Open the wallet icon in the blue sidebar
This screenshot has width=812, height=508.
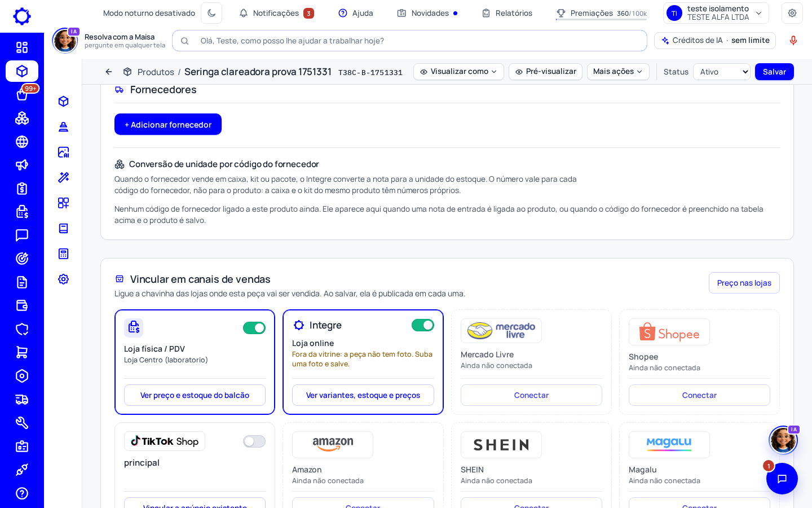[22, 305]
